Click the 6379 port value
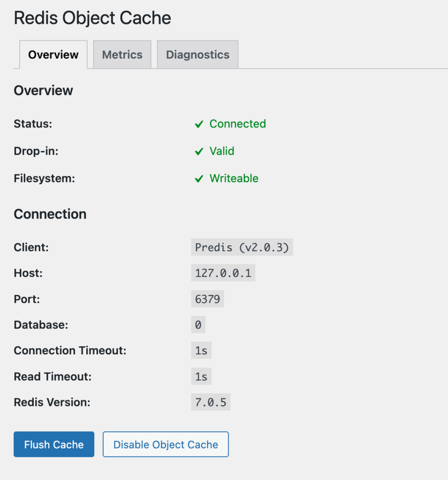This screenshot has height=480, width=448. click(207, 299)
